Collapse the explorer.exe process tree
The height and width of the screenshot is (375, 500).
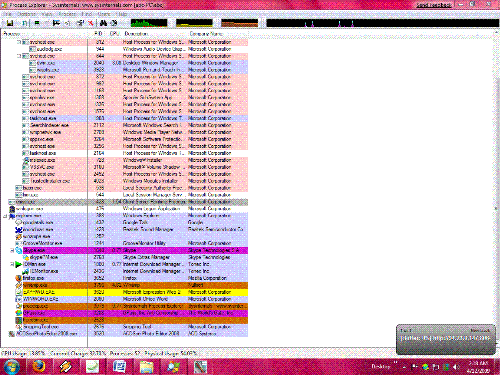pyautogui.click(x=5, y=216)
